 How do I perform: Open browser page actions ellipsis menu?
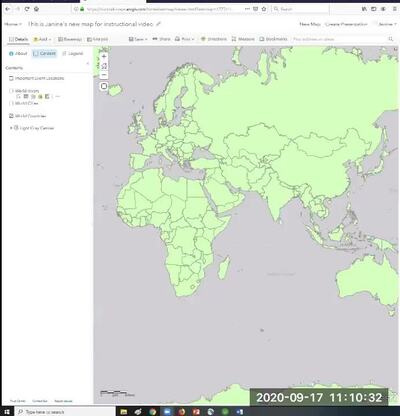(x=247, y=9)
